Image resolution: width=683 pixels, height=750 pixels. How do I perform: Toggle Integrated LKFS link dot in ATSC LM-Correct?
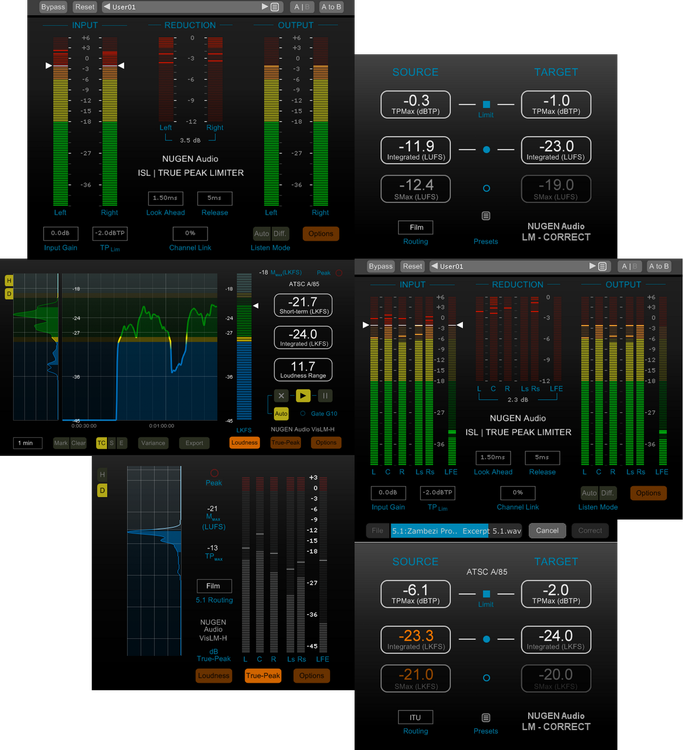coord(486,639)
